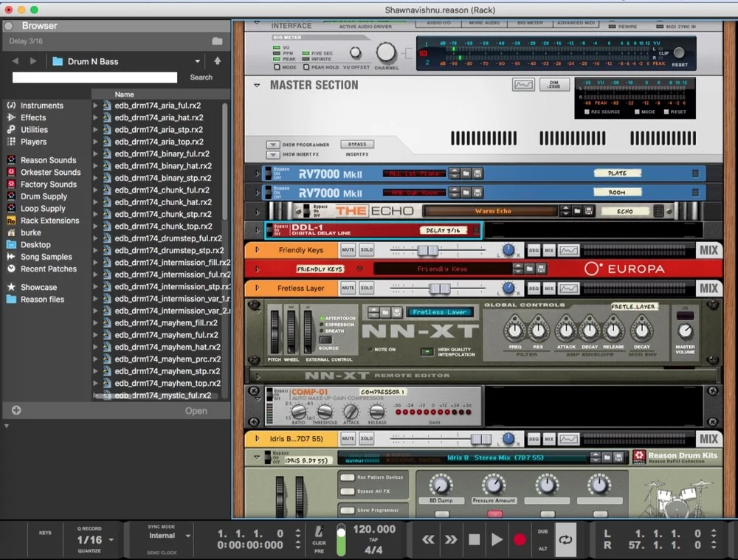Go forward using the browser forward arrow
The image size is (738, 560).
pos(33,61)
